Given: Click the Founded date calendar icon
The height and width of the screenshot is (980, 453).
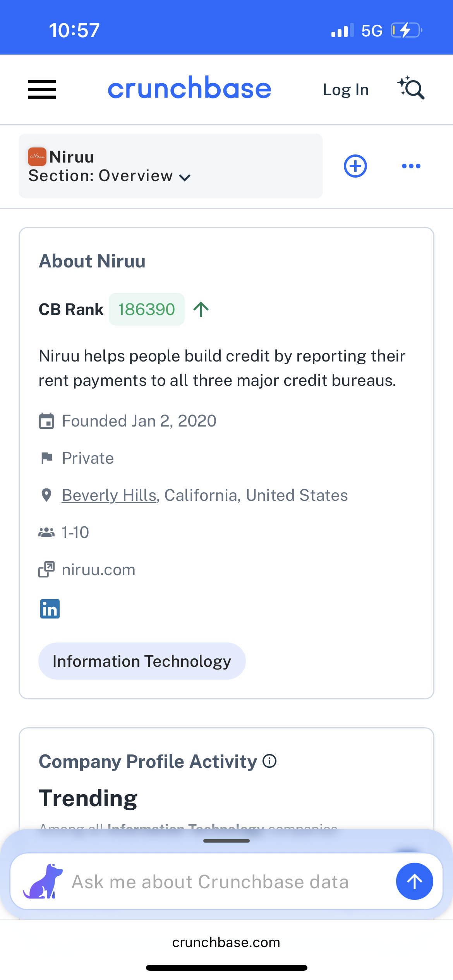Looking at the screenshot, I should click(x=46, y=421).
